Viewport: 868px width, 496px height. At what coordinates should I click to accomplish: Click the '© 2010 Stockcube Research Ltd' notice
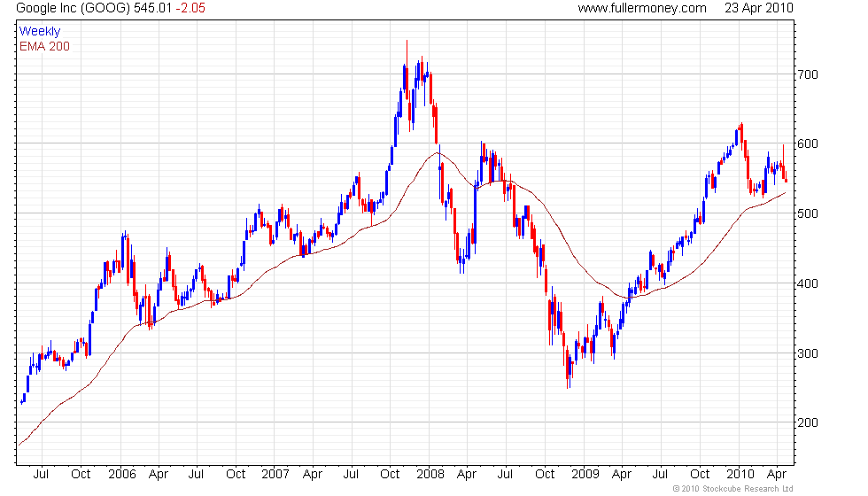coord(733,489)
